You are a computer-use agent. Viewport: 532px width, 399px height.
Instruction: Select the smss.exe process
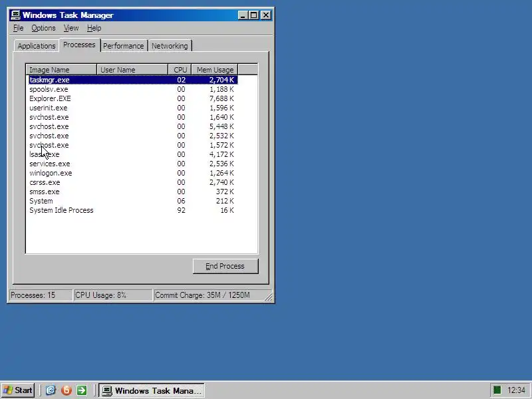[x=133, y=192]
